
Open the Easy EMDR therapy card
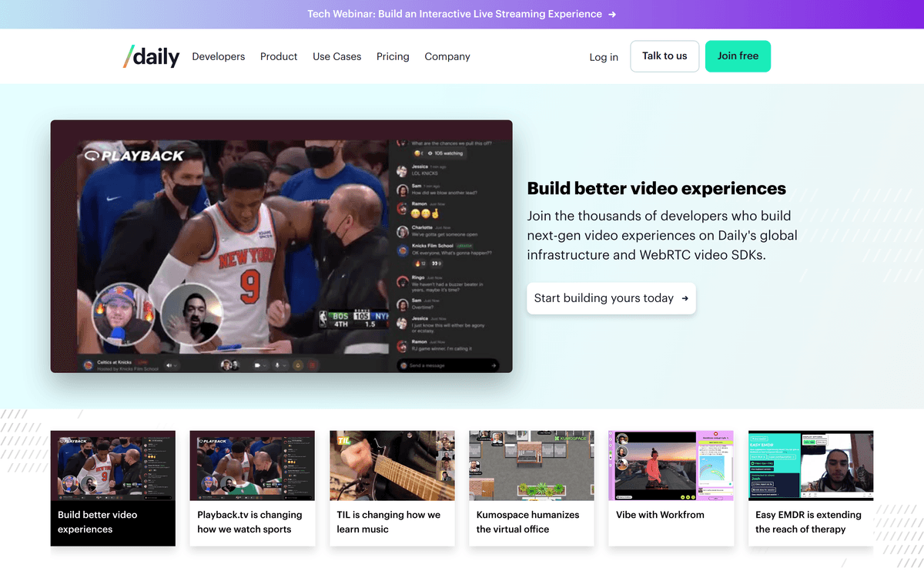[x=811, y=488]
